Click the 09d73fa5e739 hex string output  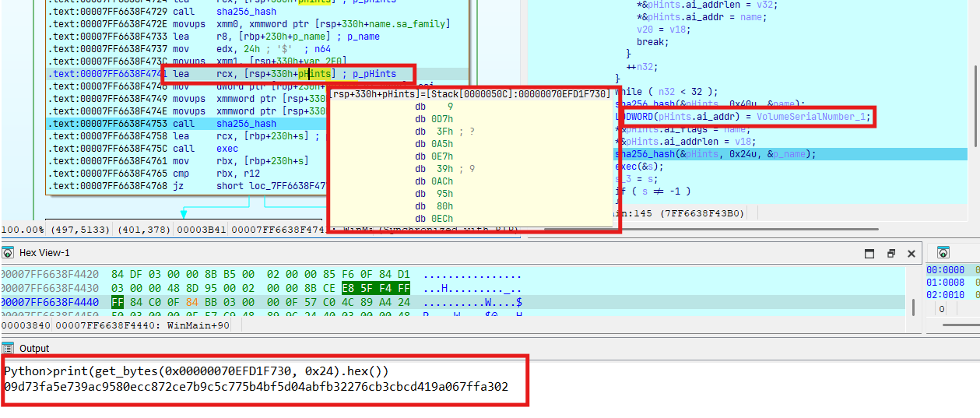pos(255,386)
